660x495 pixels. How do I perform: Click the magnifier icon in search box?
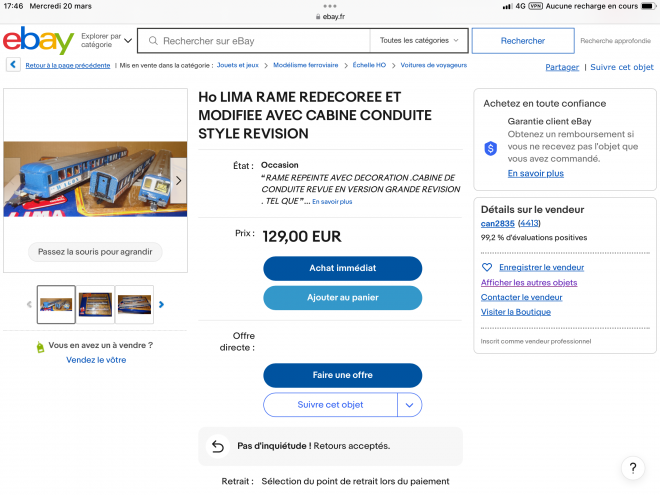[x=153, y=41]
